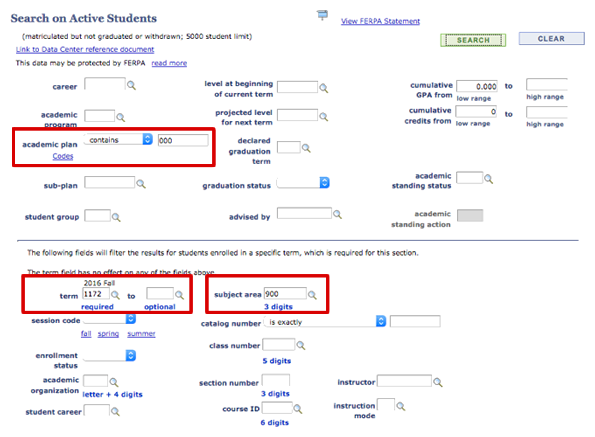Open the enrollment status dropdown
The image size is (595, 437).
pyautogui.click(x=109, y=356)
